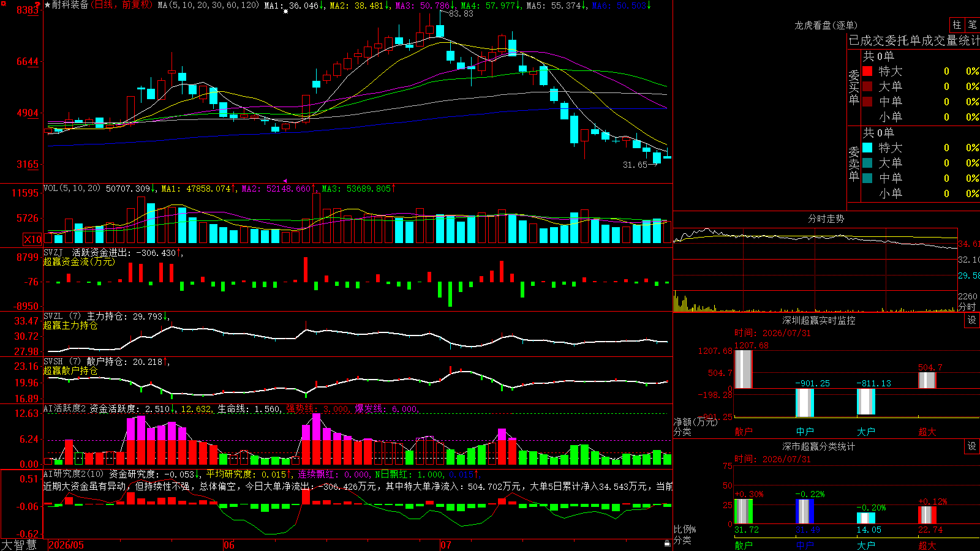Click the red 超大 bar showing +0.12%
Screen dimensions: 980x551
click(927, 515)
